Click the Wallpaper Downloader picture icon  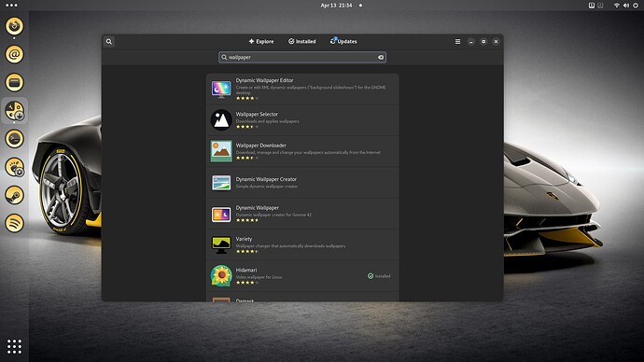(x=221, y=151)
